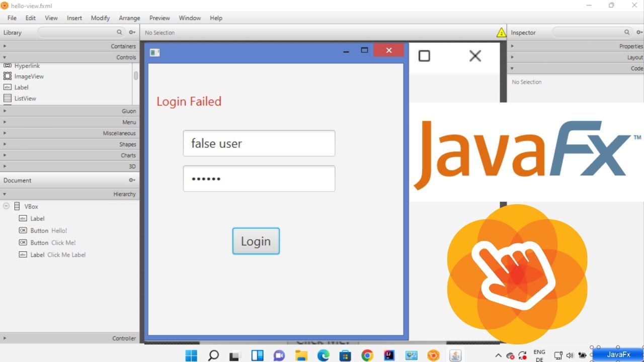This screenshot has width=644, height=362.
Task: Launch Google Chrome from the taskbar
Action: coord(367,355)
